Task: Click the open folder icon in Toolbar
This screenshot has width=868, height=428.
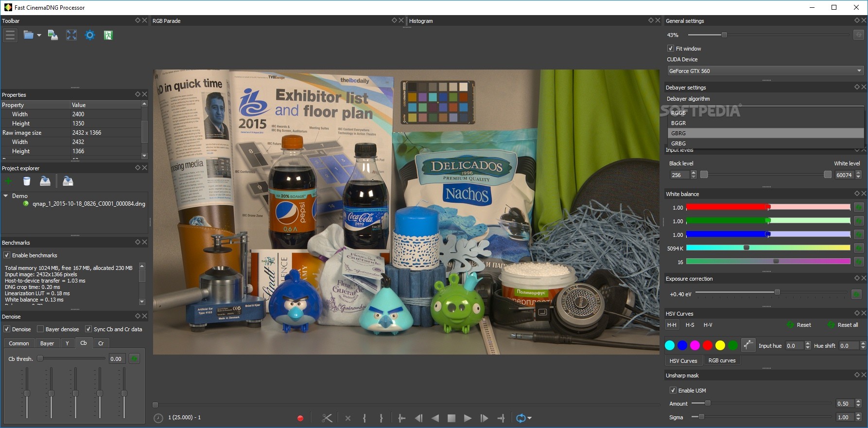Action: tap(29, 35)
